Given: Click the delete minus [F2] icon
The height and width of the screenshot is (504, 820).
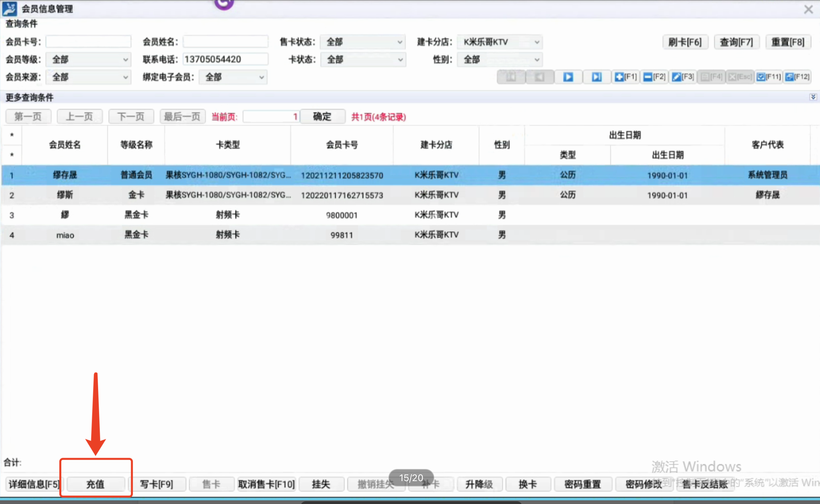Looking at the screenshot, I should point(654,77).
